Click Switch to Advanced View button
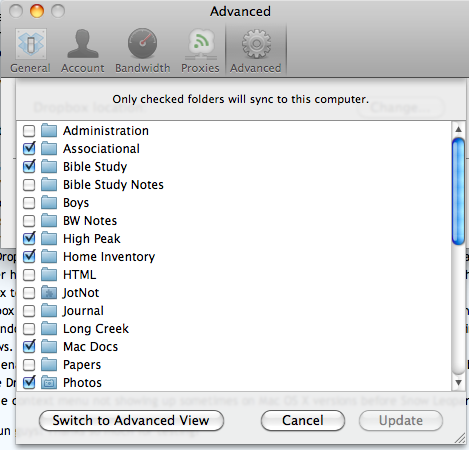The image size is (469, 450). [131, 420]
